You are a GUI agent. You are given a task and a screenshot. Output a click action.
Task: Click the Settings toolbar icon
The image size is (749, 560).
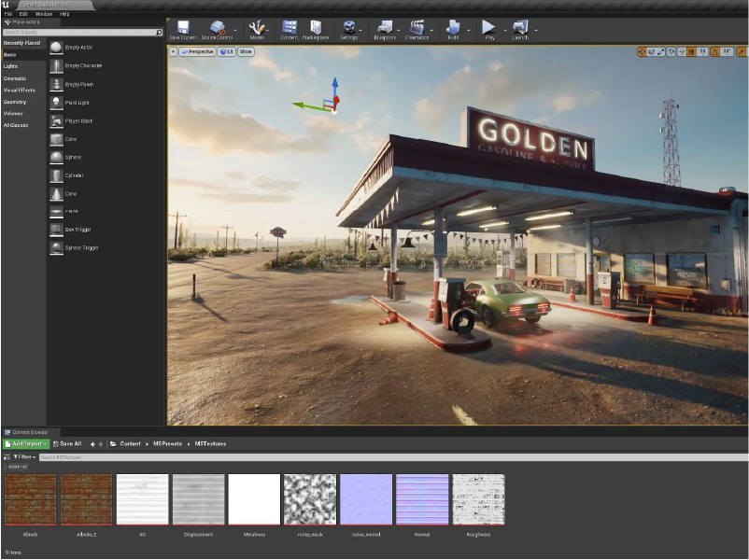[x=349, y=28]
